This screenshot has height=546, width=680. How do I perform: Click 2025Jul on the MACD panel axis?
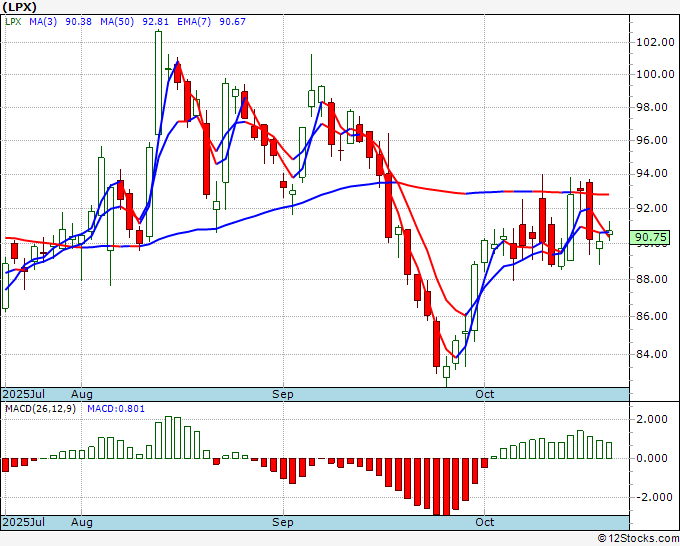point(23,522)
